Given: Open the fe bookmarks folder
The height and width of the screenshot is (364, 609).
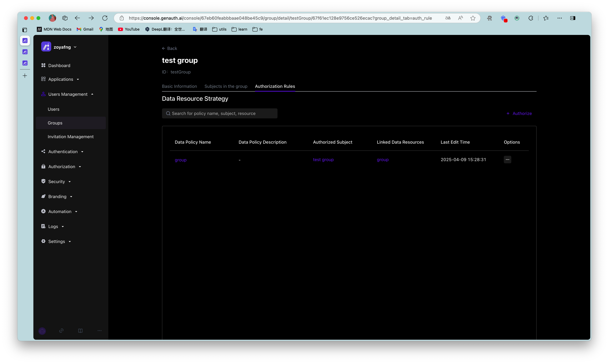Looking at the screenshot, I should click(258, 29).
